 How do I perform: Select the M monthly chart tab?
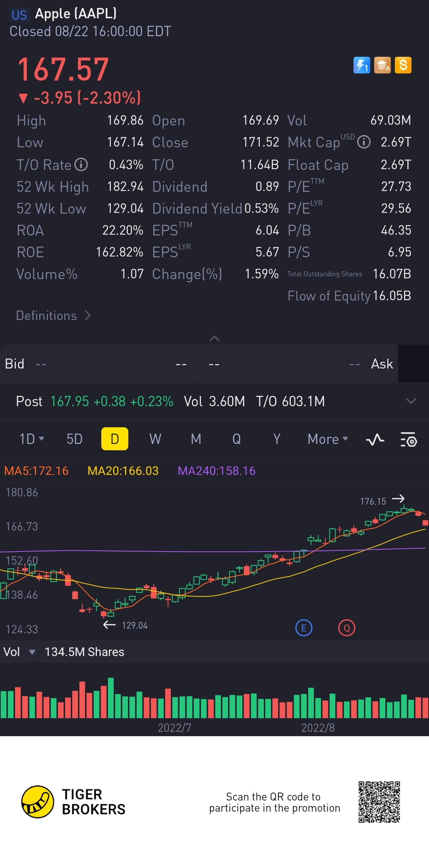(196, 439)
